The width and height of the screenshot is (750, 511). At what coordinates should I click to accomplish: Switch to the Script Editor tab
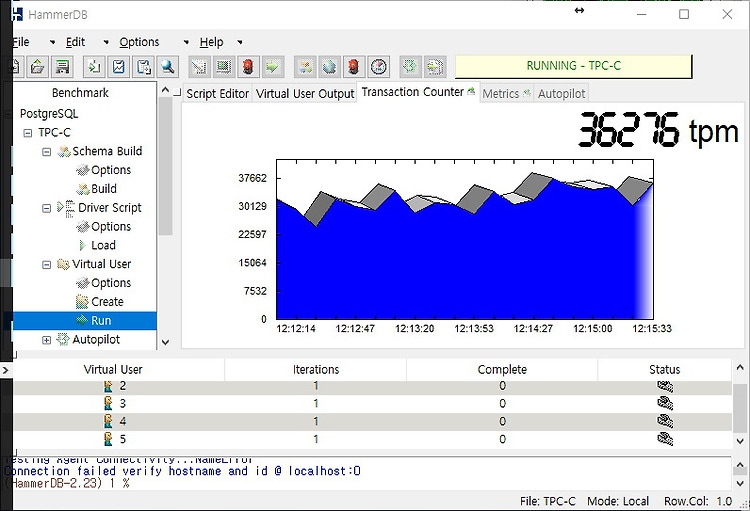pos(218,94)
